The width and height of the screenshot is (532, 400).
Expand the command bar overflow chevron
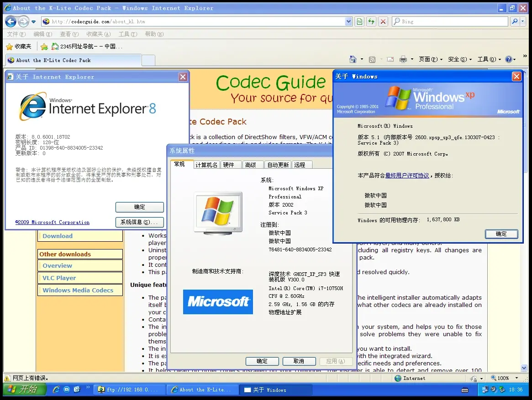point(525,56)
